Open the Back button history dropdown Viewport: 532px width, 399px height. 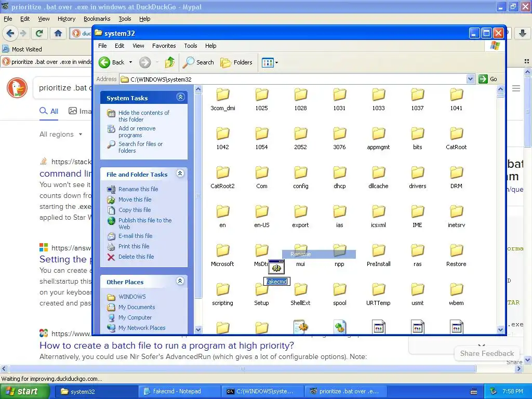coord(130,62)
